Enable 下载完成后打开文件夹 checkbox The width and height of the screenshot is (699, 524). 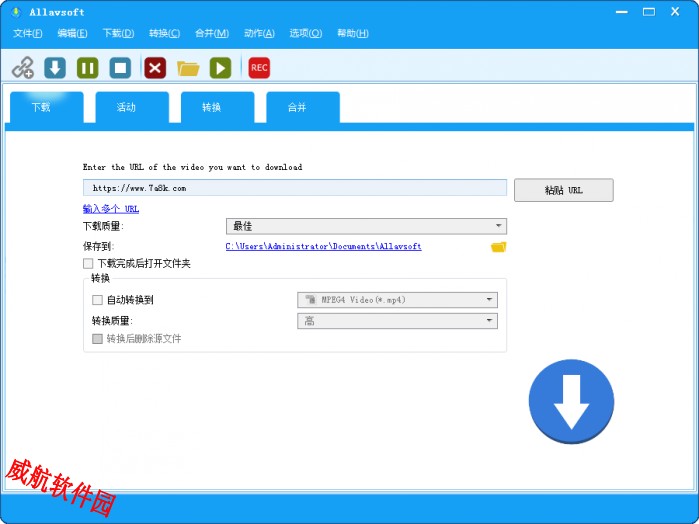88,264
